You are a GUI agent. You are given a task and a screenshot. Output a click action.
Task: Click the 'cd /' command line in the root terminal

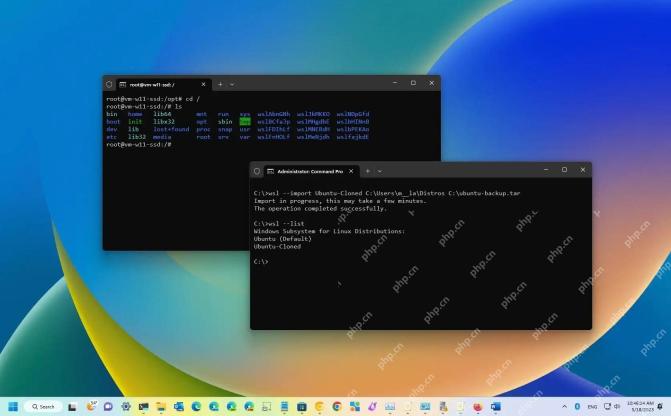coord(153,99)
